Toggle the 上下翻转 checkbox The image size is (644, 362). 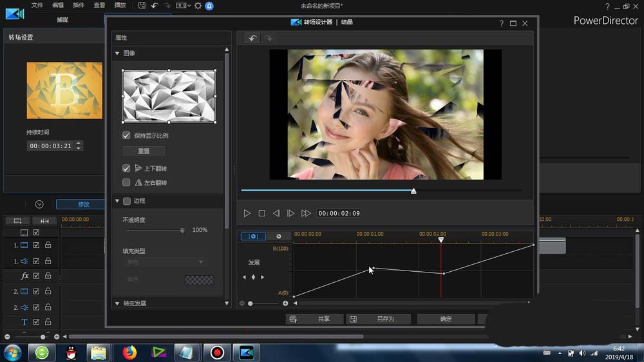coord(126,168)
